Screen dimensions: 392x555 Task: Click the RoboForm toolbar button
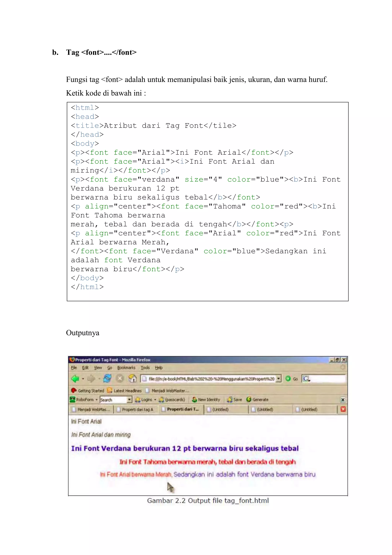tap(82, 400)
